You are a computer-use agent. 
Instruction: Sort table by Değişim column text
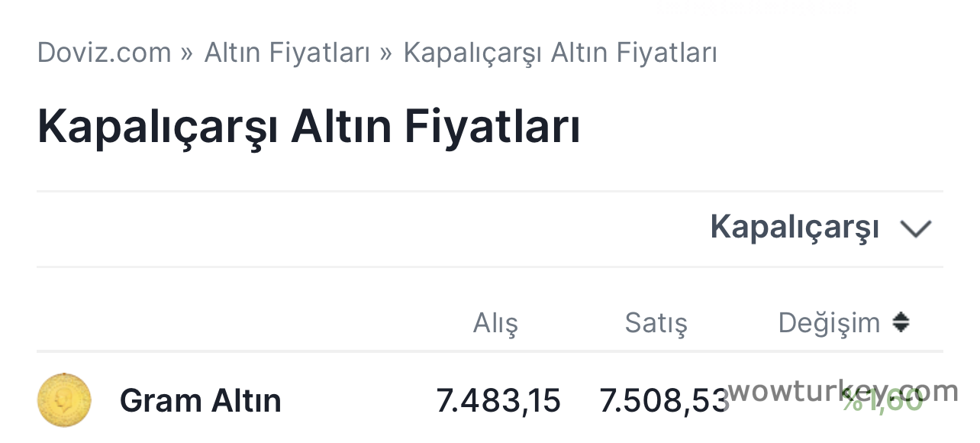coord(829,323)
